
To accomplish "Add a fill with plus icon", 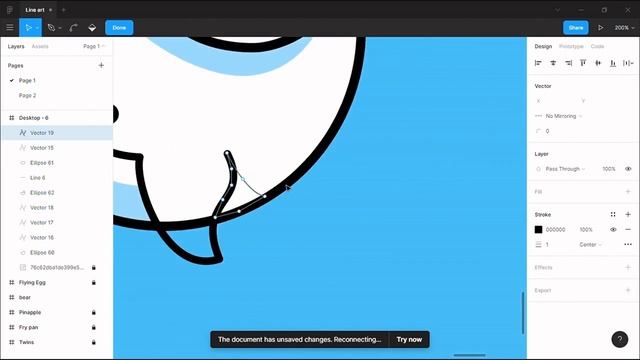I will click(x=628, y=191).
